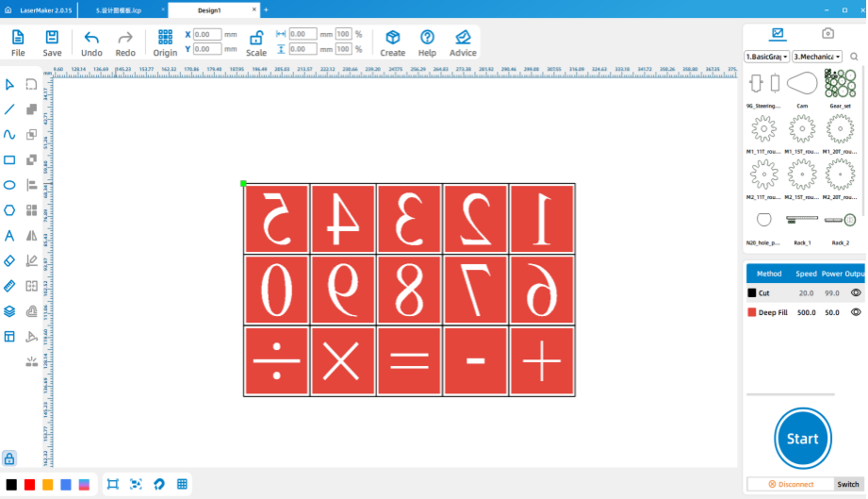Click the focus selection icon
This screenshot has width=868, height=499.
[136, 484]
